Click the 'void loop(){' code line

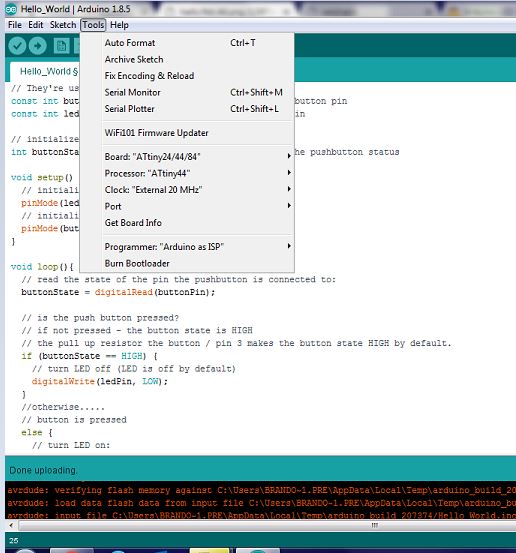[42, 267]
